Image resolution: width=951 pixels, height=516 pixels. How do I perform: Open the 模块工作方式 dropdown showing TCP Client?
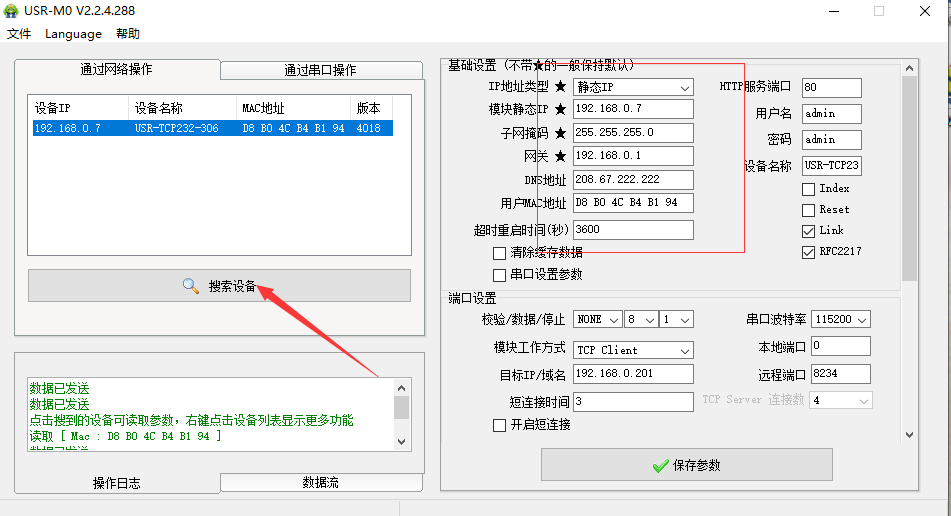point(633,350)
